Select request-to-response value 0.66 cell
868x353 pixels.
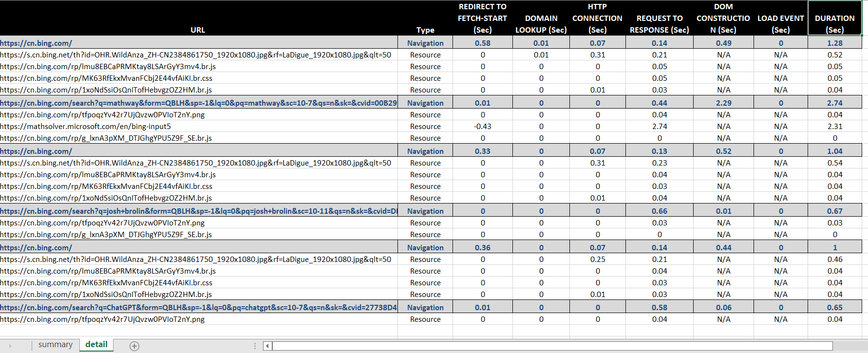660,211
